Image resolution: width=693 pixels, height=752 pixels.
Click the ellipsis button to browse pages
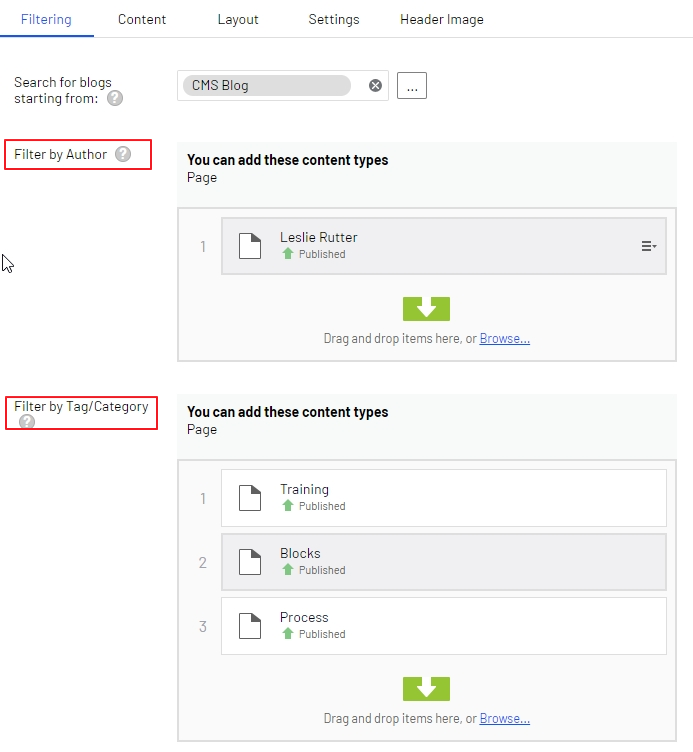[412, 86]
